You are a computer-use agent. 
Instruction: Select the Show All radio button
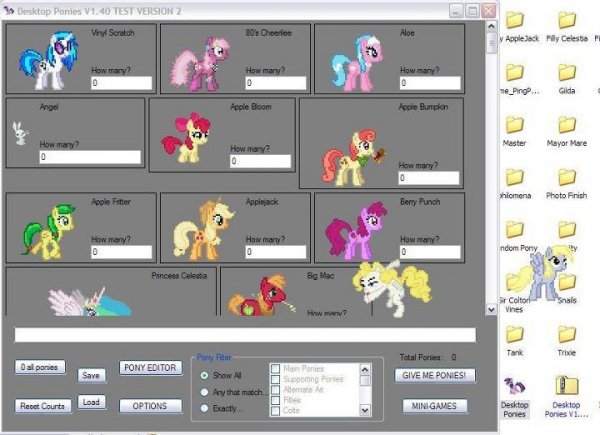tap(204, 375)
